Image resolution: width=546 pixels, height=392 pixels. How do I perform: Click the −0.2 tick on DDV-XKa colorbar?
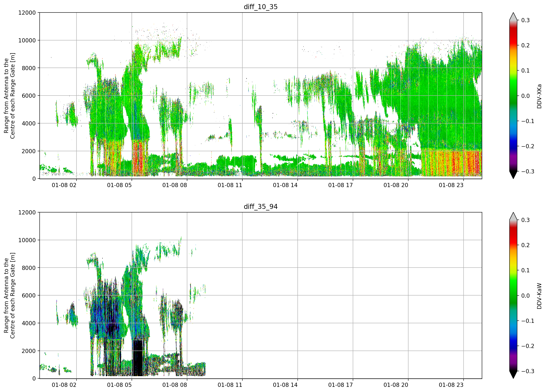527,146
